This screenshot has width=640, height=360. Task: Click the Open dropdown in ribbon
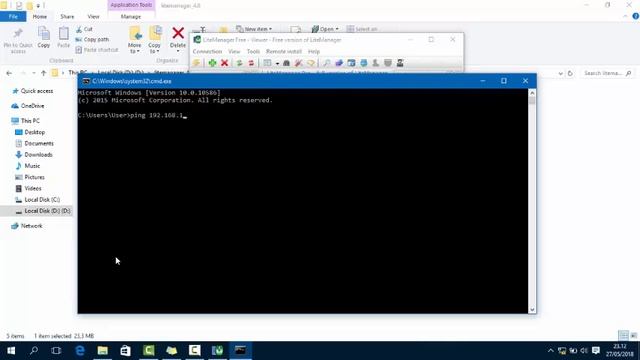click(325, 29)
